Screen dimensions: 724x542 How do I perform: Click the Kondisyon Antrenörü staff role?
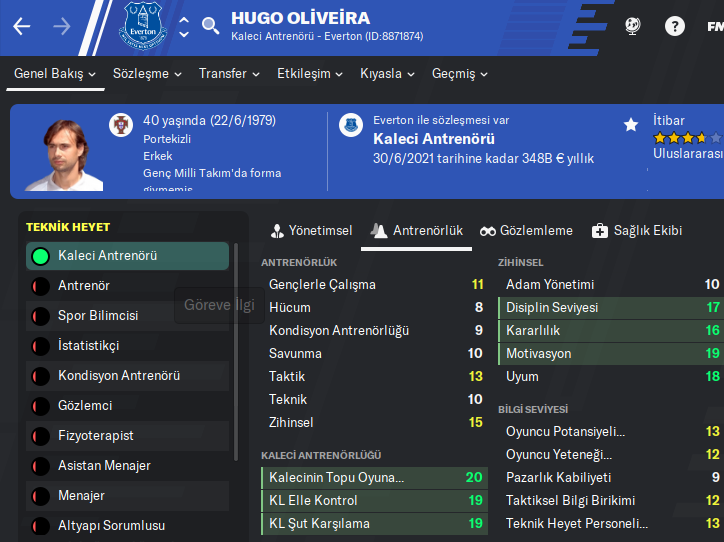(118, 376)
